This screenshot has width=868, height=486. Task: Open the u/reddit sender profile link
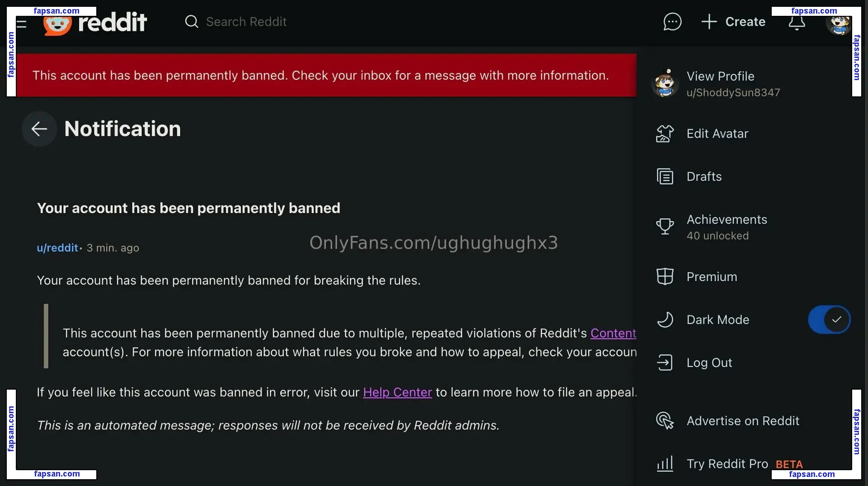[57, 248]
